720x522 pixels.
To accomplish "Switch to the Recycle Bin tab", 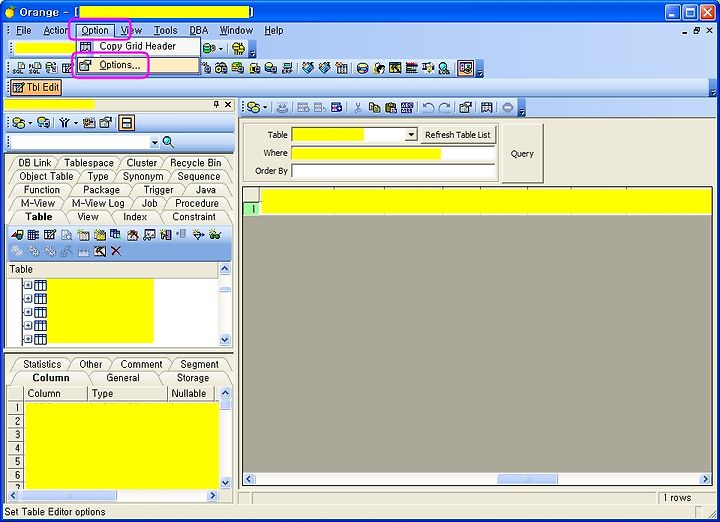I will pyautogui.click(x=196, y=163).
